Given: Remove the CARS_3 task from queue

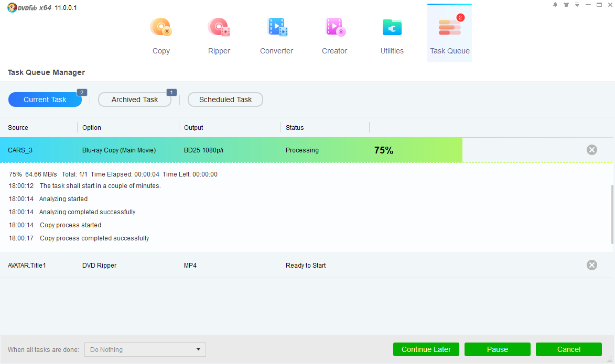Looking at the screenshot, I should click(x=592, y=150).
